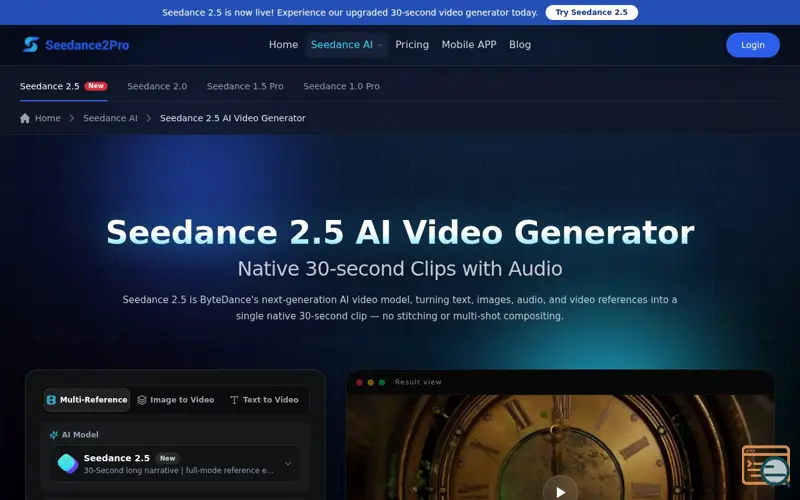Click the AI Model sparkle icon

coord(54,435)
